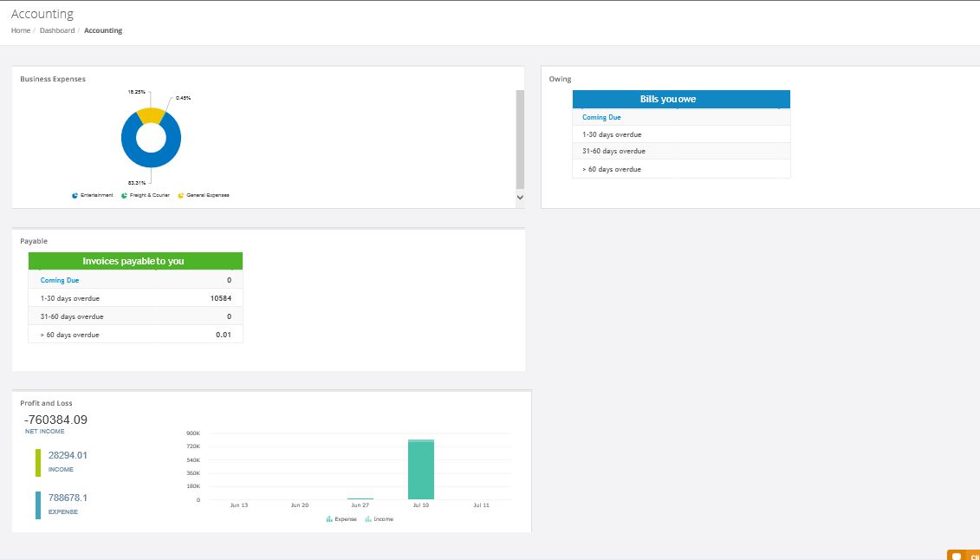The width and height of the screenshot is (980, 560).
Task: Click the Business Expenses panel title
Action: pos(53,79)
